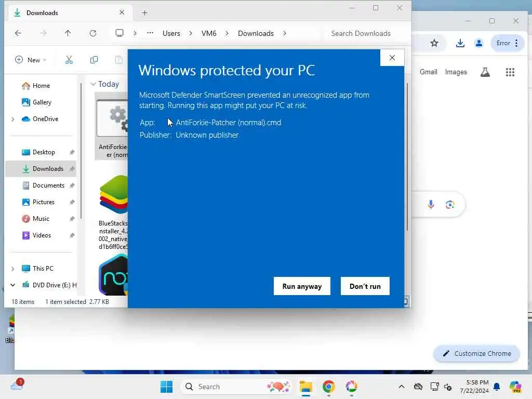The image size is (532, 399).
Task: Open Search Labs flask icon
Action: pos(485,72)
